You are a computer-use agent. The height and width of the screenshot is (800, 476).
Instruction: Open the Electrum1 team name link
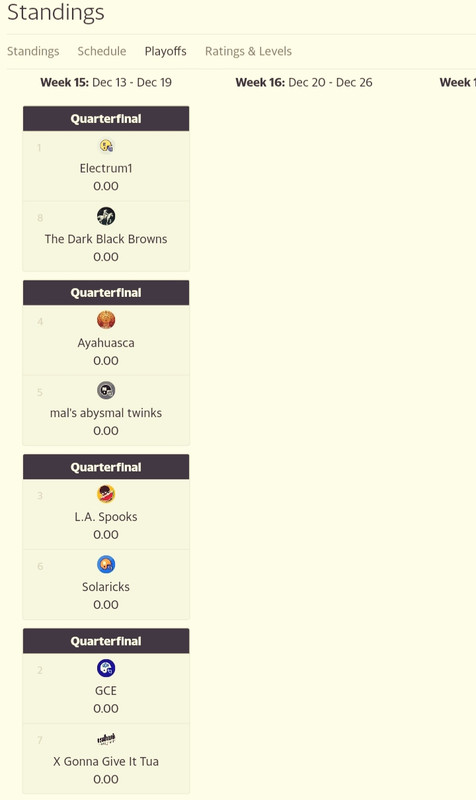106,168
